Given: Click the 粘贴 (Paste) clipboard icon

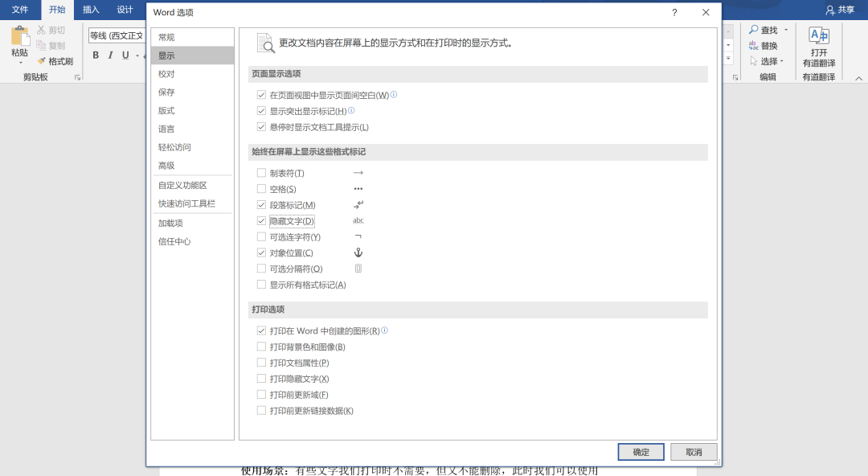Looking at the screenshot, I should pyautogui.click(x=19, y=37).
